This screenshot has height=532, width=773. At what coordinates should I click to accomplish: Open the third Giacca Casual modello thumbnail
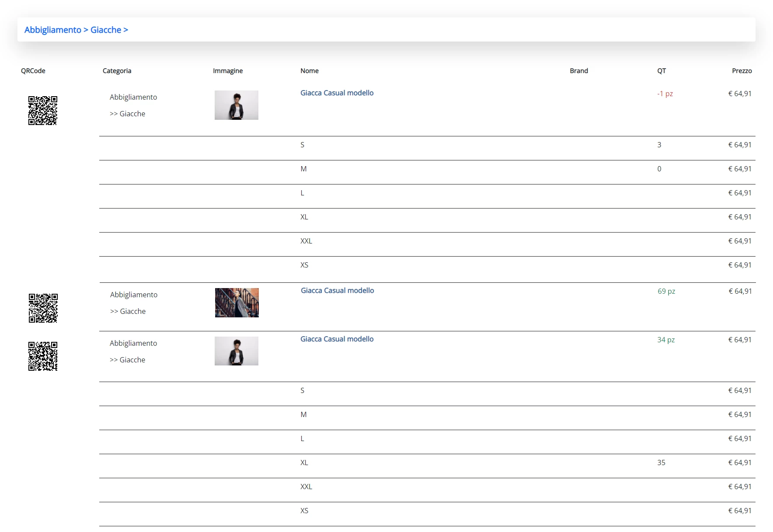coord(237,351)
